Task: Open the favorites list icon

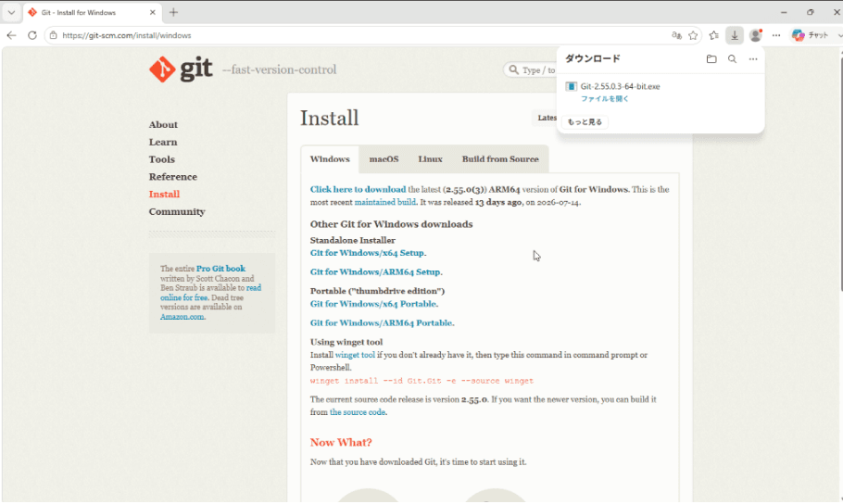Action: pyautogui.click(x=714, y=35)
